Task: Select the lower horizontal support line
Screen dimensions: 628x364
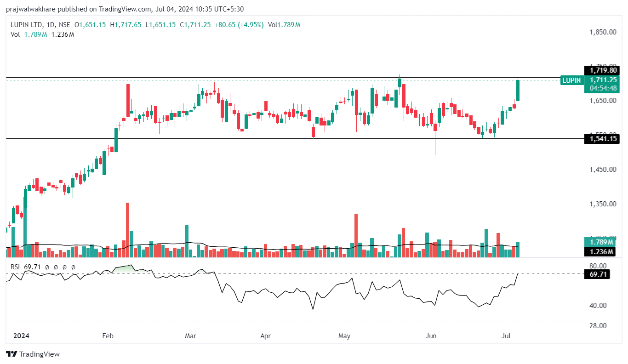Action: point(276,139)
